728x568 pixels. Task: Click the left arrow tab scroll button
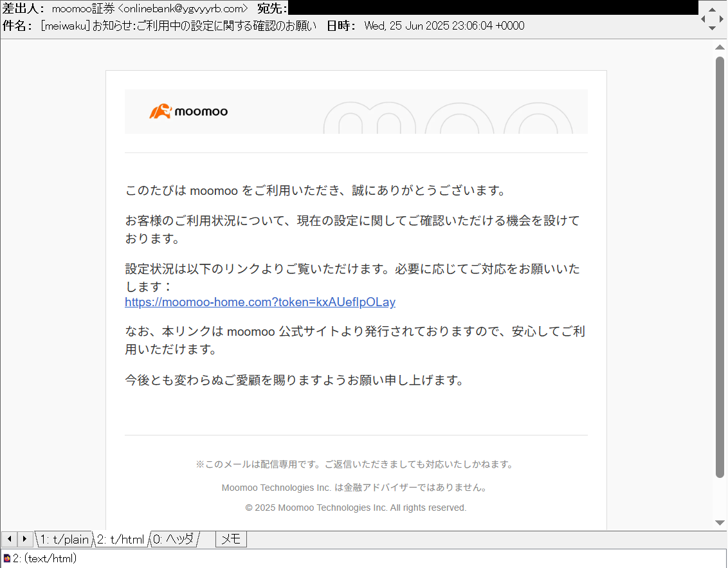[x=9, y=539]
